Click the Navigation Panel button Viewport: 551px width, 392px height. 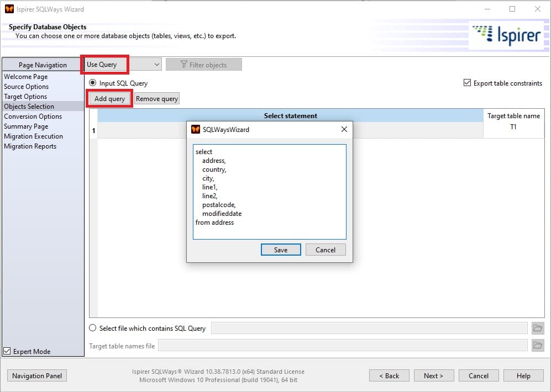36,375
